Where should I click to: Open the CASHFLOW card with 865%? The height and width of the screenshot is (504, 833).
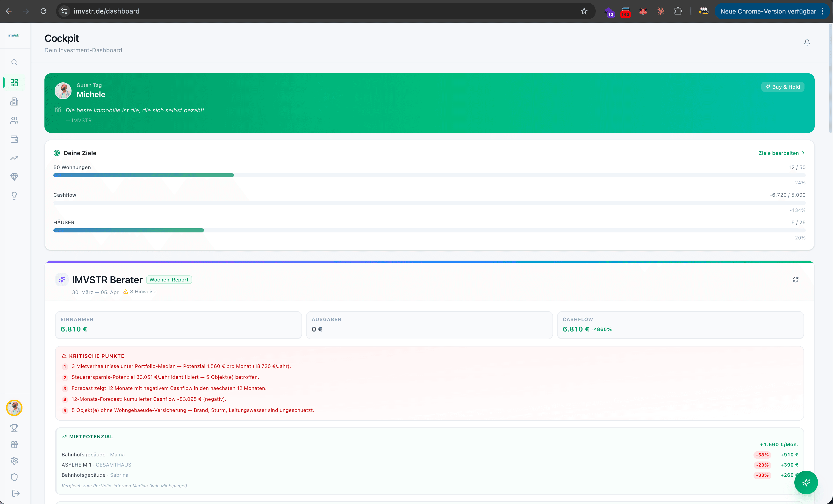tap(680, 325)
